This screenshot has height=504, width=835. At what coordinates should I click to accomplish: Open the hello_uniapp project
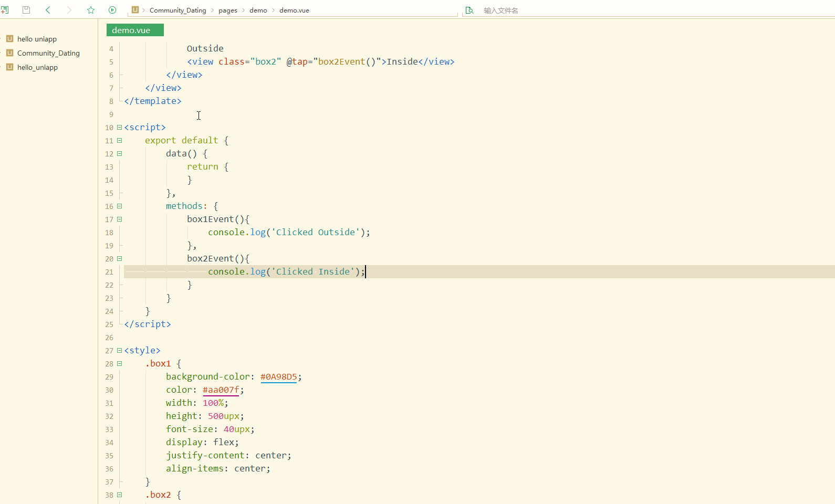[37, 67]
